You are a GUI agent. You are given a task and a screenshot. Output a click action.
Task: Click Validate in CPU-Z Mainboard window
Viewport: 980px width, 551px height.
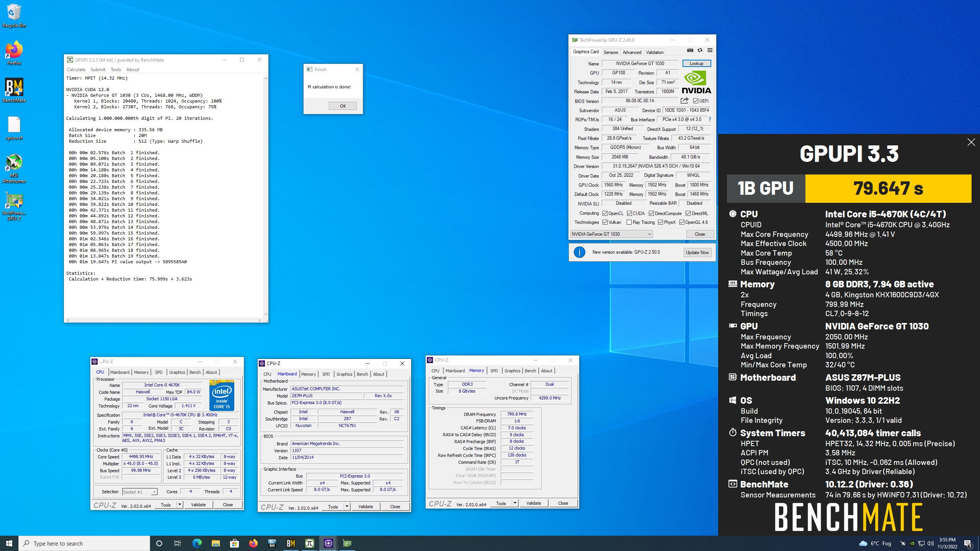365,507
